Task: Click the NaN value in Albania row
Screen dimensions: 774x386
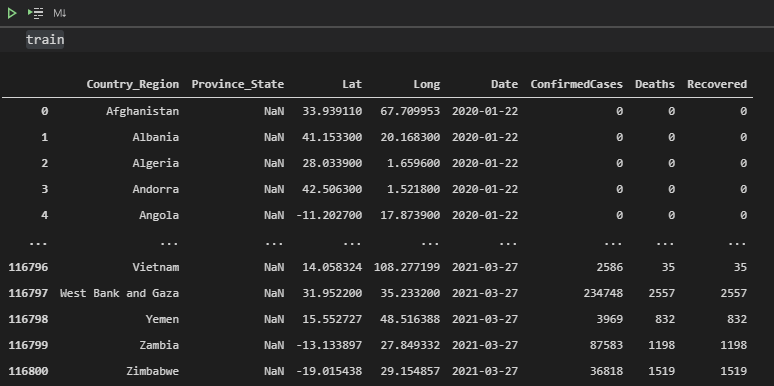Action: point(274,137)
